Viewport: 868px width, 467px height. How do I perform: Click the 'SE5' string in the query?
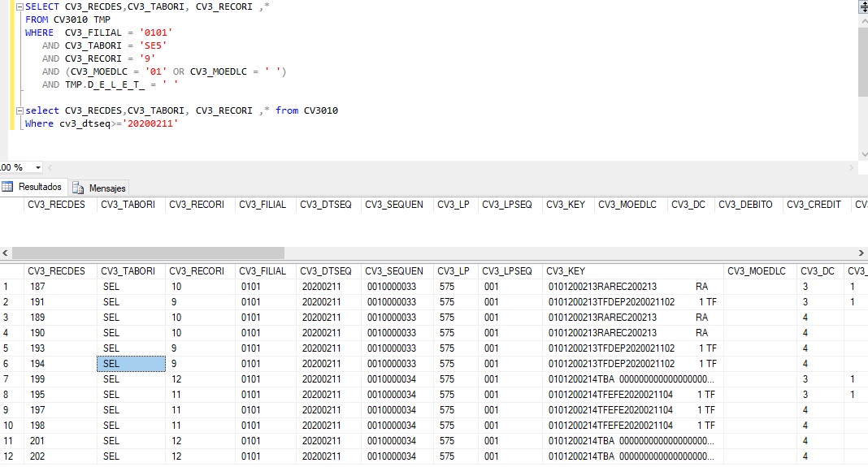click(x=153, y=46)
